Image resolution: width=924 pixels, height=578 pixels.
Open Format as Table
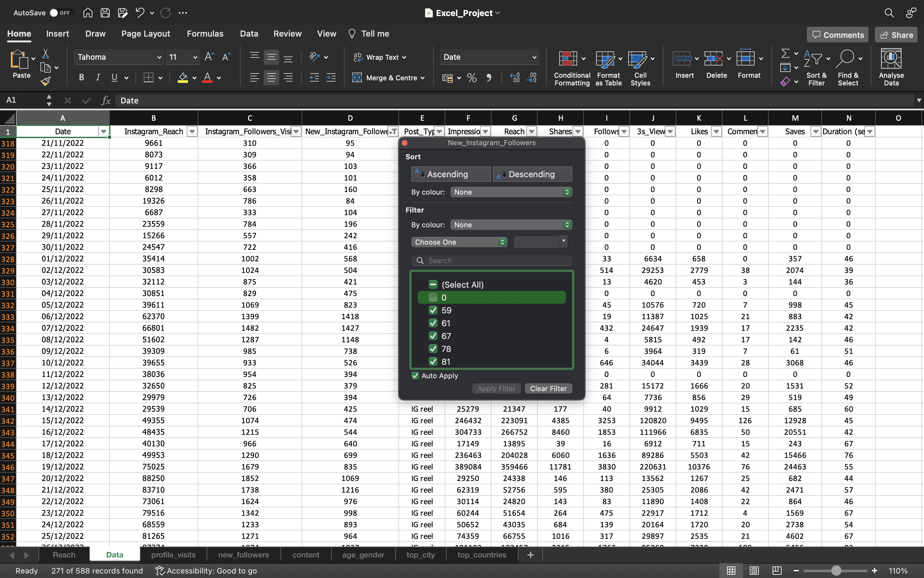(x=608, y=68)
